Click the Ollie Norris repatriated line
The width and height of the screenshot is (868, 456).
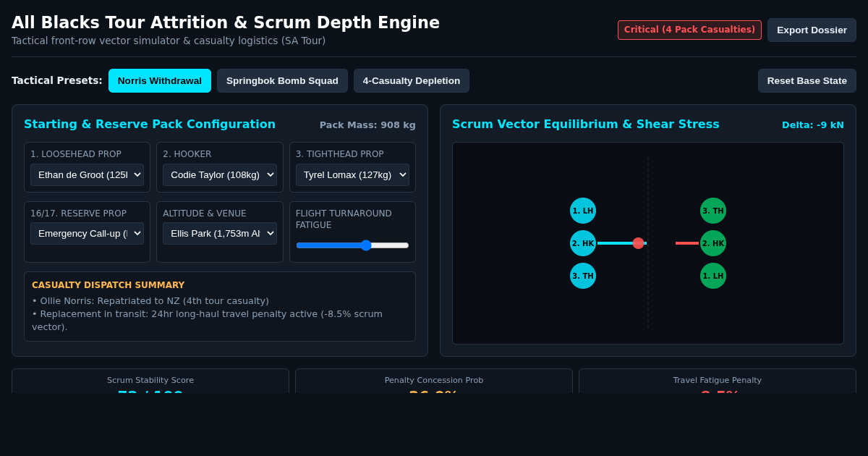pyautogui.click(x=150, y=301)
